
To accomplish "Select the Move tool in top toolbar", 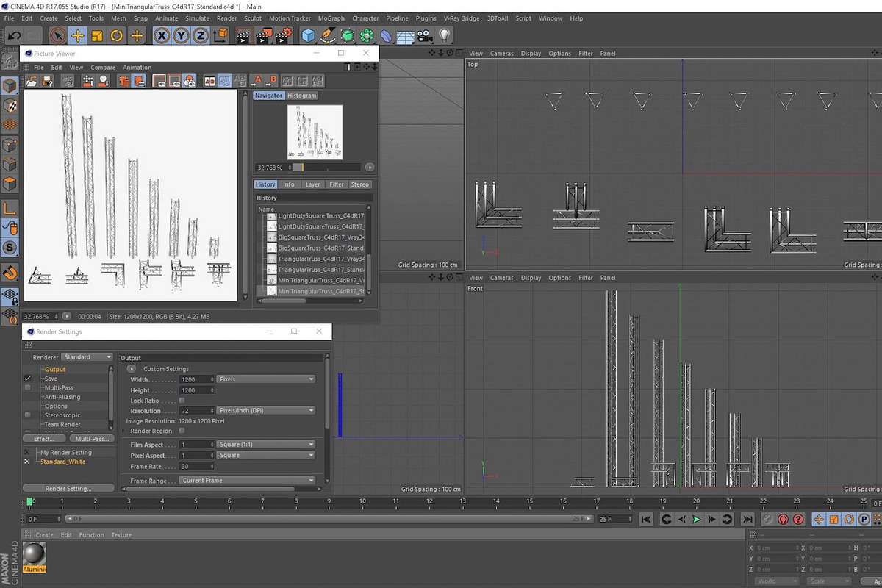I will tap(77, 35).
